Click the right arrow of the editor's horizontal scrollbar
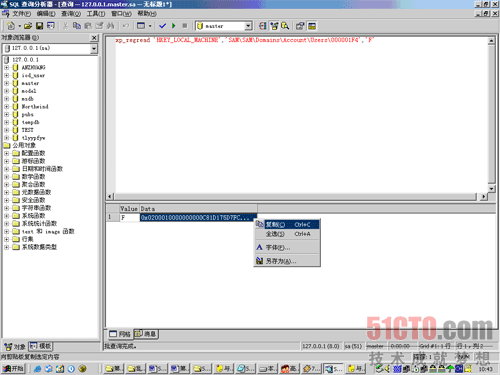500x375 pixels. click(x=483, y=197)
